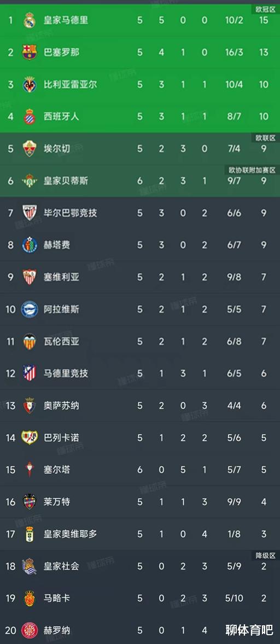Click the Espanyol crest in row 4
Viewport: 280px width, 644px height.
pos(30,117)
